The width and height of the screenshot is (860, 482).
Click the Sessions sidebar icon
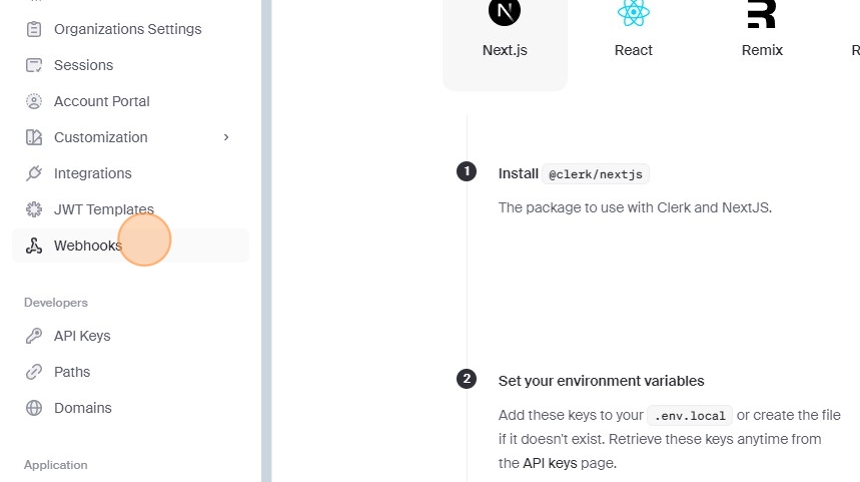pos(34,65)
